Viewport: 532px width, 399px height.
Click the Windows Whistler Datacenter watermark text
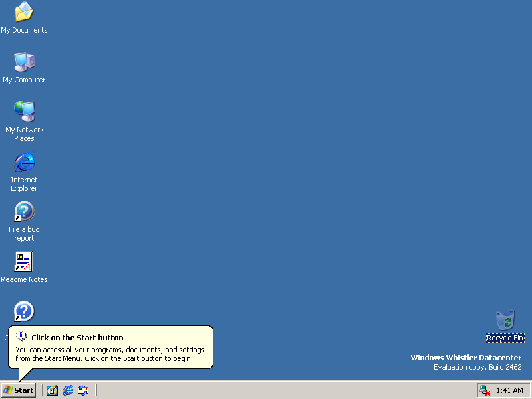click(465, 357)
